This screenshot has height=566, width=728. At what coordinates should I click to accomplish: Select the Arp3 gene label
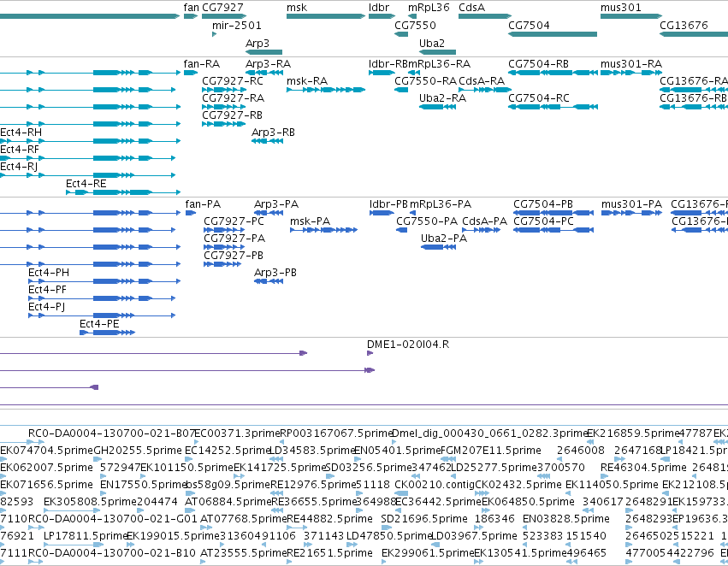257,43
